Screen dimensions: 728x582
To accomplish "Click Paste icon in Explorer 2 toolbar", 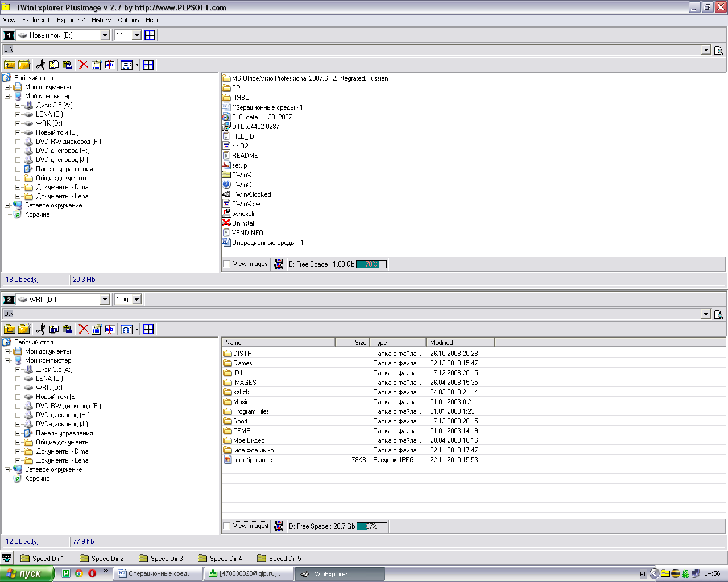I will point(67,329).
